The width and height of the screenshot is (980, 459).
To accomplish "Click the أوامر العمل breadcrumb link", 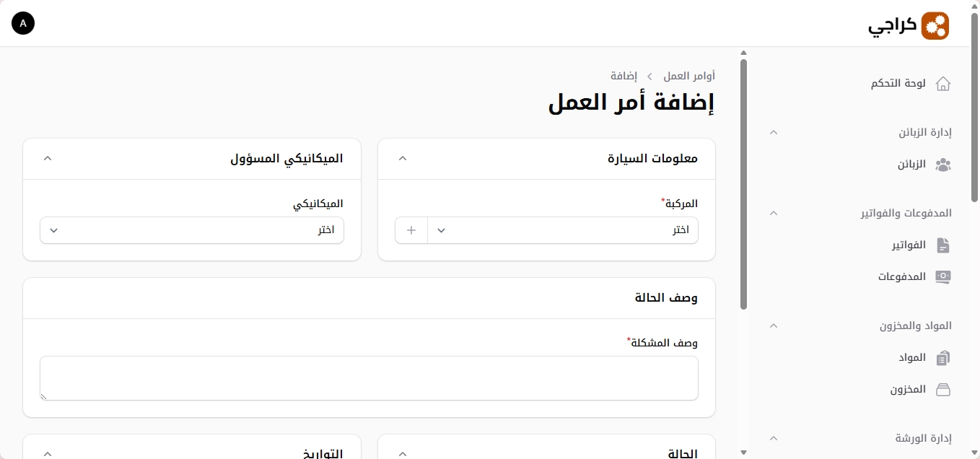I will pos(689,76).
